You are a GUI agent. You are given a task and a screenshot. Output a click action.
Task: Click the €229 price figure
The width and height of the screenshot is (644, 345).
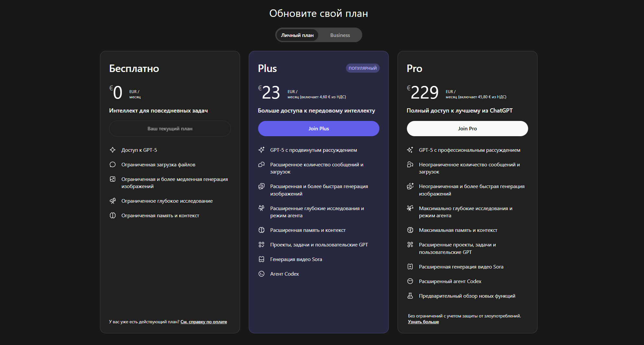click(x=423, y=92)
